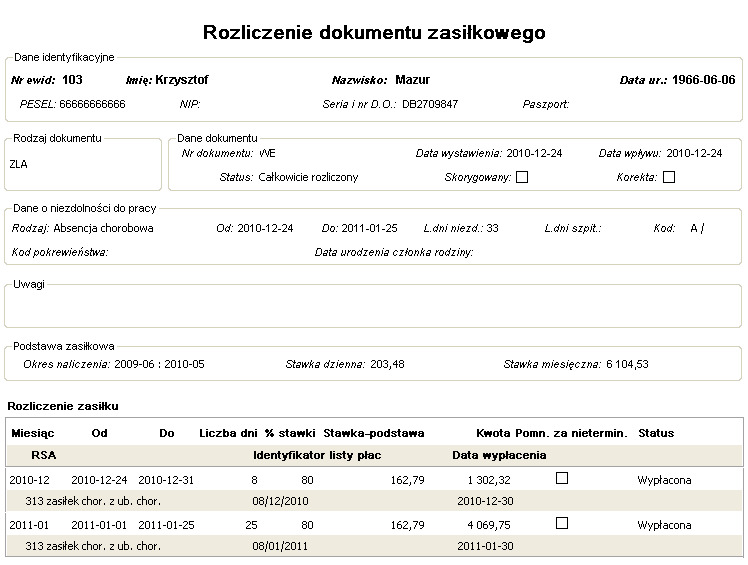Click the '% stawki' column header
748x565 pixels.
point(290,433)
